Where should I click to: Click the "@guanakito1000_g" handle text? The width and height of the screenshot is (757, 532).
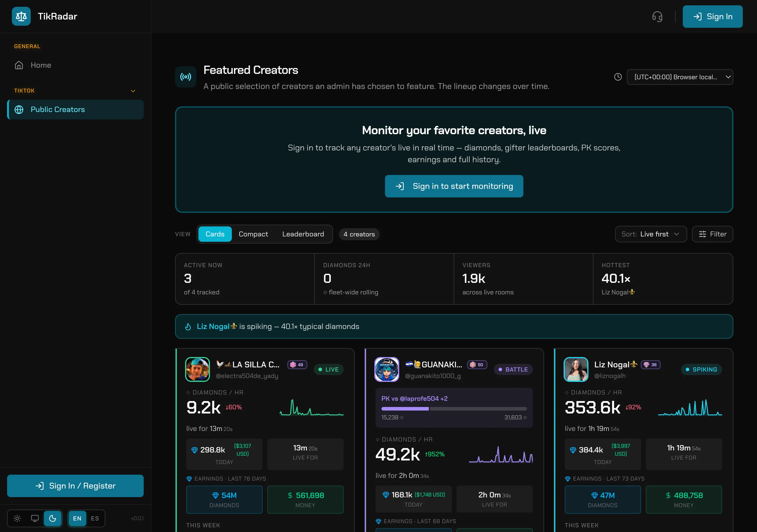433,376
